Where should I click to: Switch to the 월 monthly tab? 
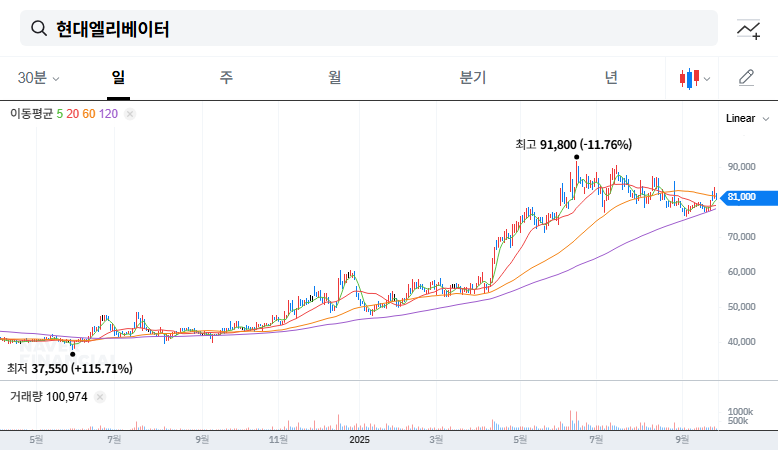(334, 77)
